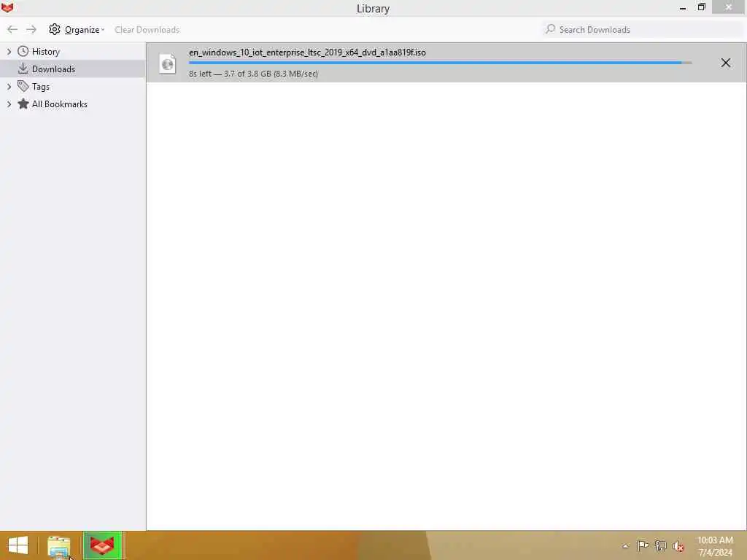Viewport: 747px width, 560px height.
Task: Click the muted volume tray icon
Action: tap(678, 546)
